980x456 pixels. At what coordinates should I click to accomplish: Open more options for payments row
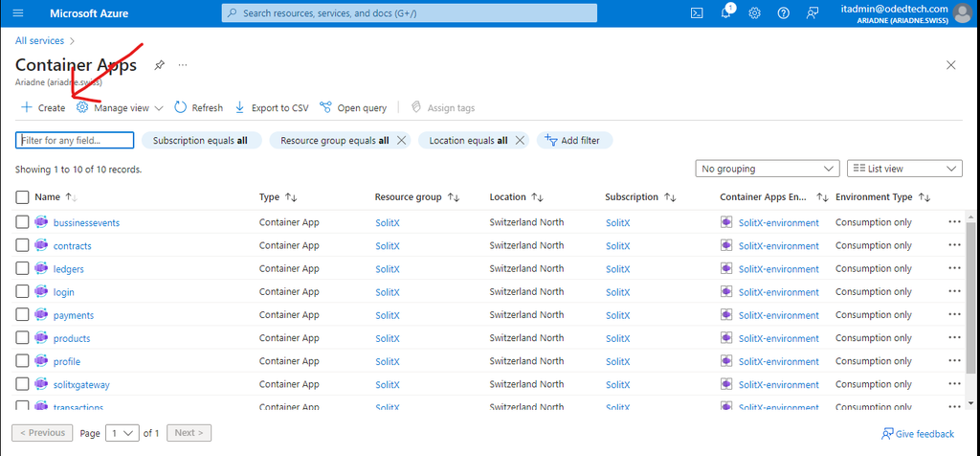tap(954, 314)
